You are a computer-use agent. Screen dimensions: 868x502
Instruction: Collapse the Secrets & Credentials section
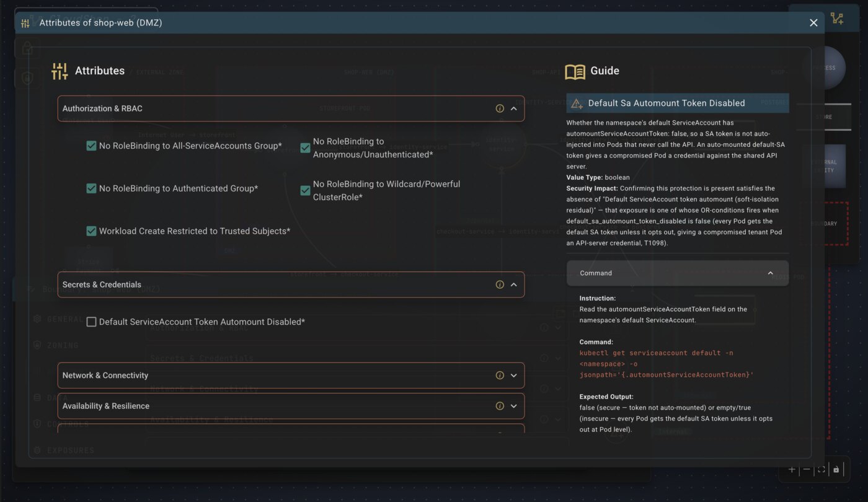[x=513, y=284]
